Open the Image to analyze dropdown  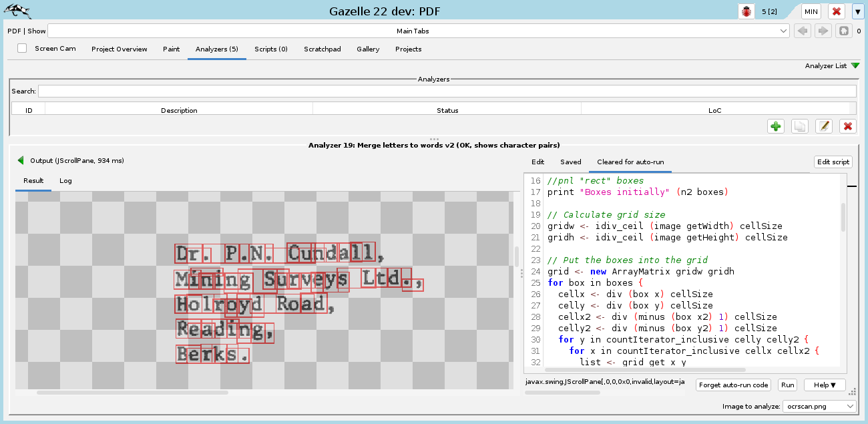[819, 406]
